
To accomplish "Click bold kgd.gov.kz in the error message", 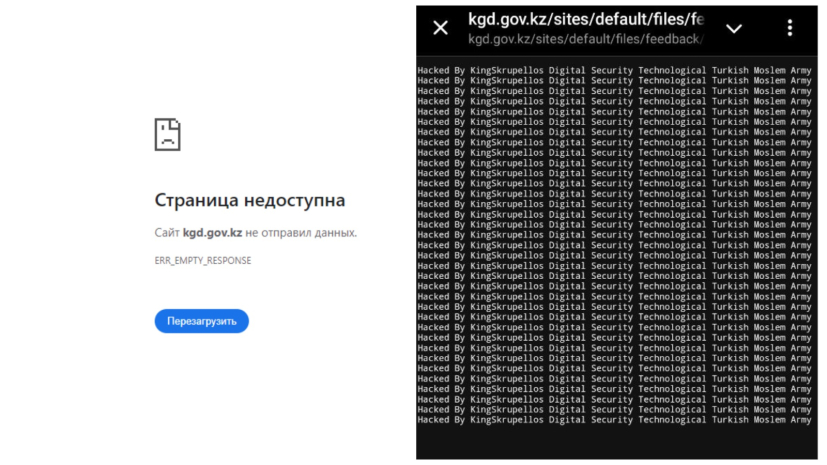I will (212, 233).
